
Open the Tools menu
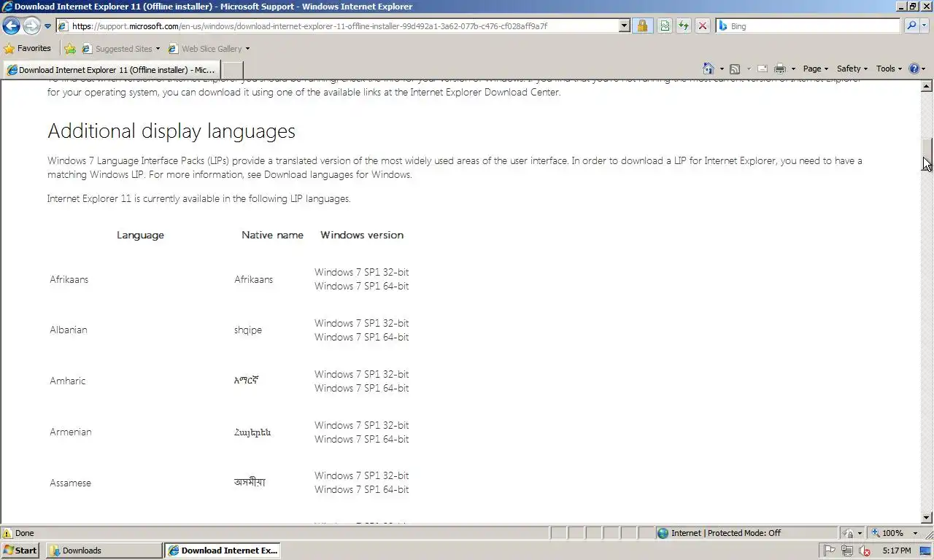click(889, 69)
